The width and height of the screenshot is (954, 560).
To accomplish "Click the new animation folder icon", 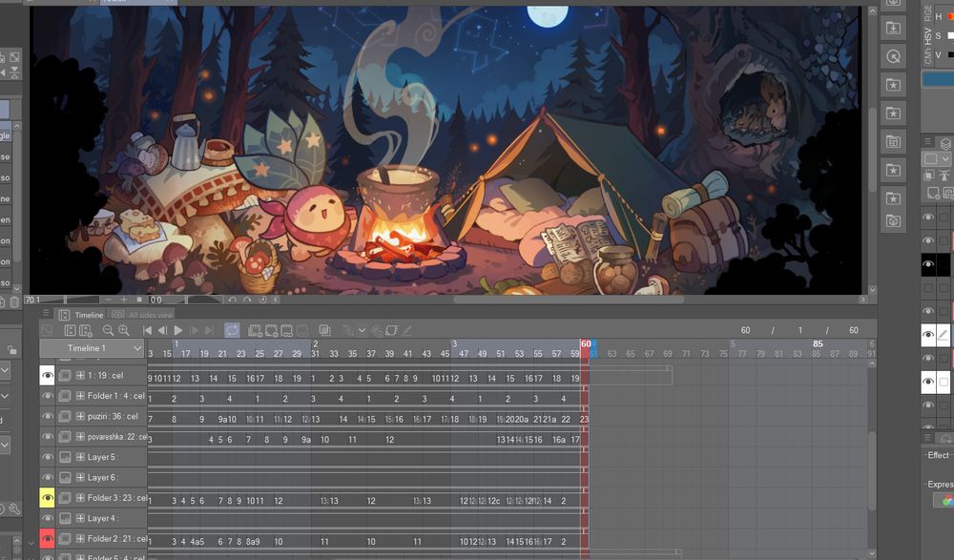I will 256,330.
